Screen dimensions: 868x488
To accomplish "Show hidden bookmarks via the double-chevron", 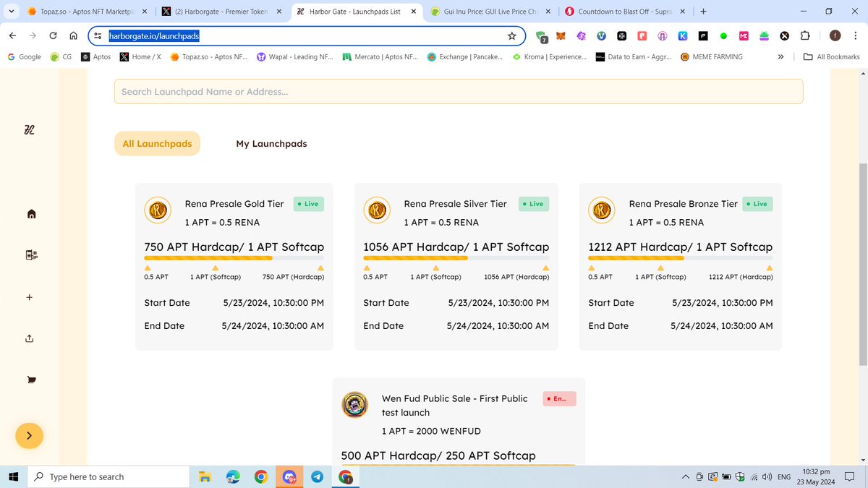I will pyautogui.click(x=780, y=56).
